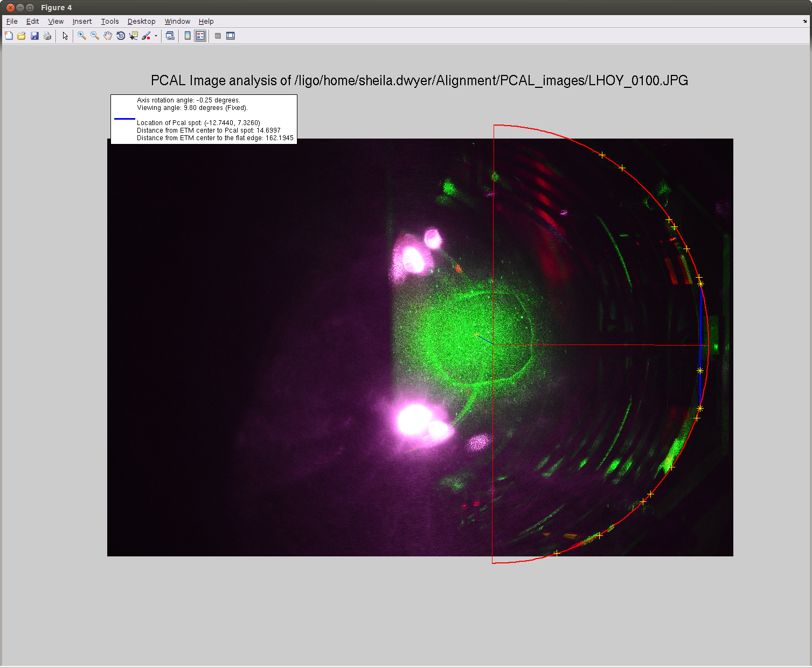Click the 'Location of Pcal spot' legend line
Image resolution: width=812 pixels, height=668 pixels.
click(x=198, y=123)
